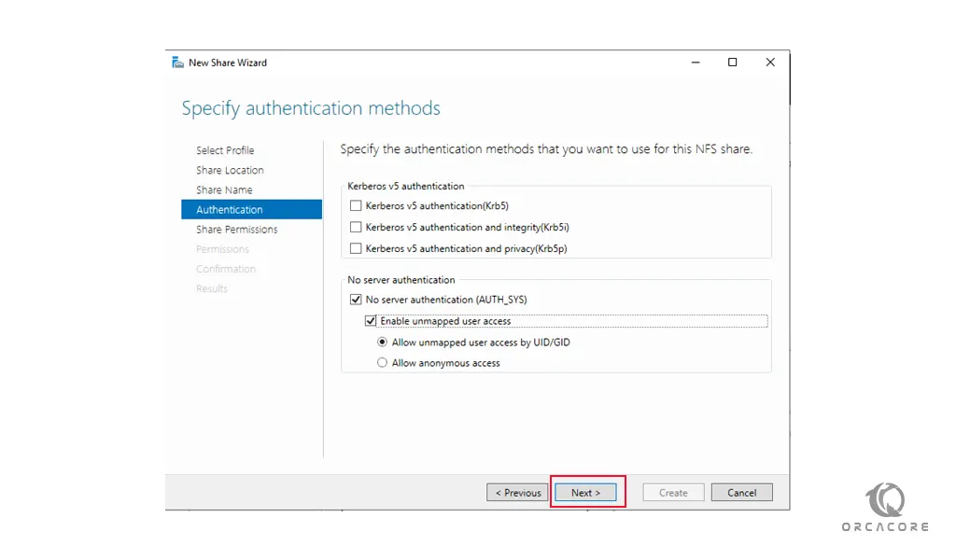Click the No server authentication group label
Screen dimensions: 956x560
[401, 280]
